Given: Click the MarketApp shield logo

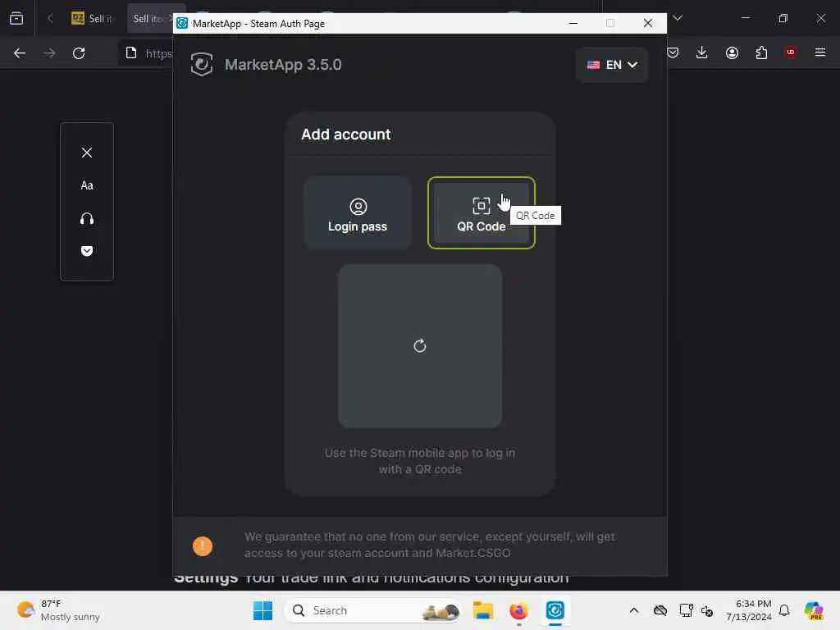Looking at the screenshot, I should tap(202, 64).
